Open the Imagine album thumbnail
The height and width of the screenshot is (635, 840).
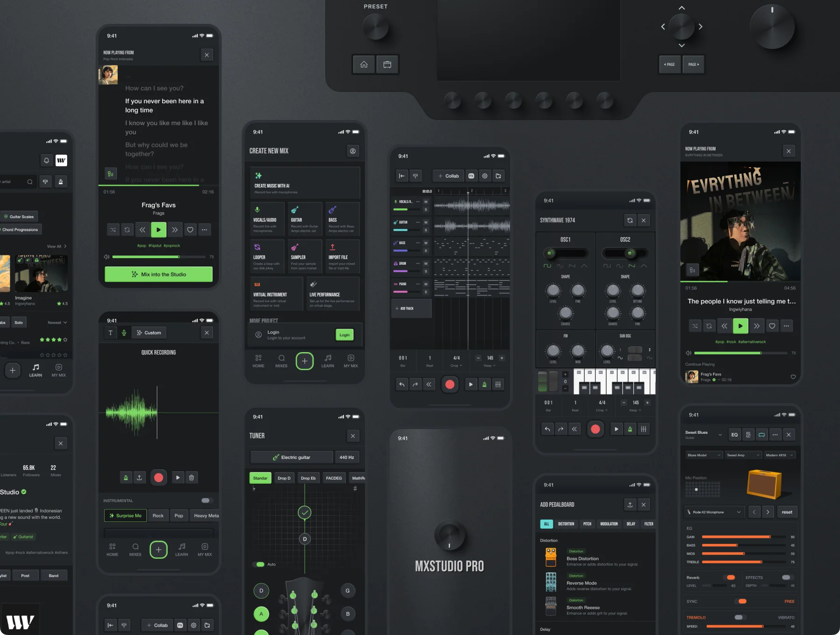[41, 273]
